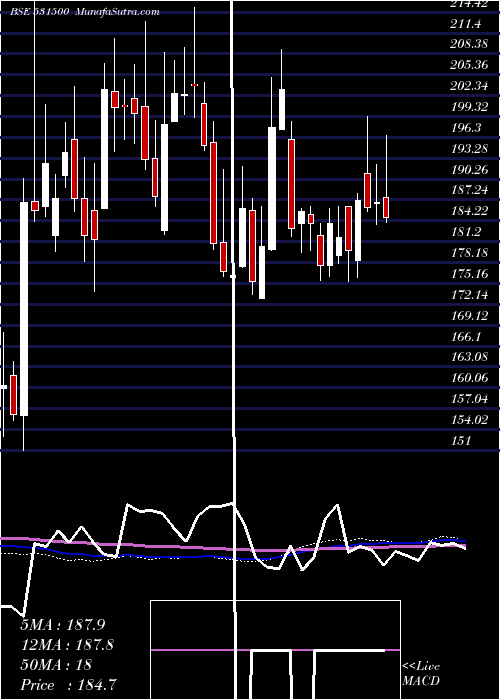Click the 5MA : 187.9 value

coord(63,625)
